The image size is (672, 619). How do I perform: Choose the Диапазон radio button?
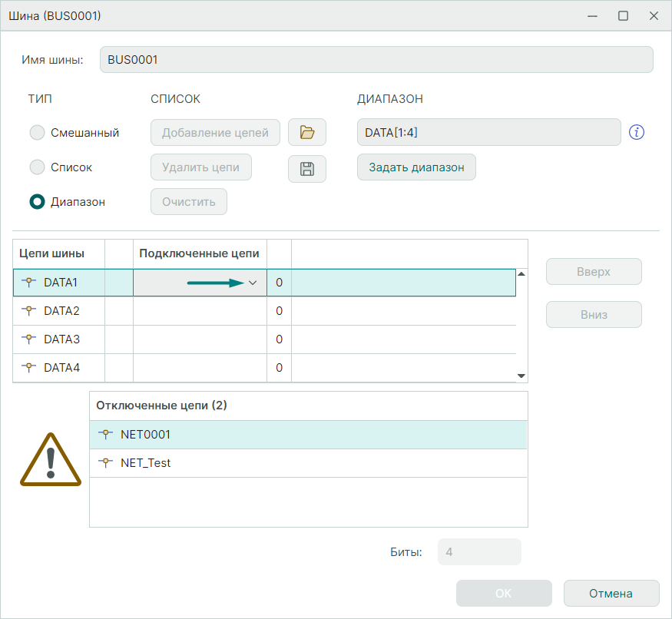tap(37, 202)
